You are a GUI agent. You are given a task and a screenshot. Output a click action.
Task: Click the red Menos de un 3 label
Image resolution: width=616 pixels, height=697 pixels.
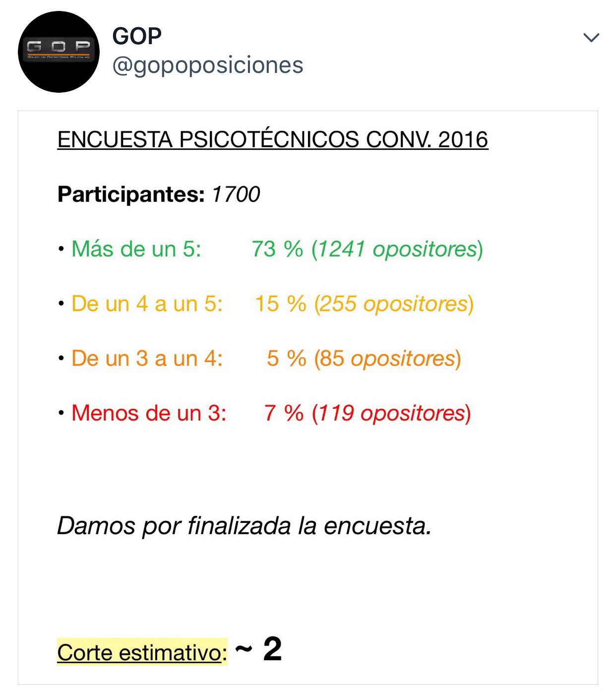[x=149, y=413]
